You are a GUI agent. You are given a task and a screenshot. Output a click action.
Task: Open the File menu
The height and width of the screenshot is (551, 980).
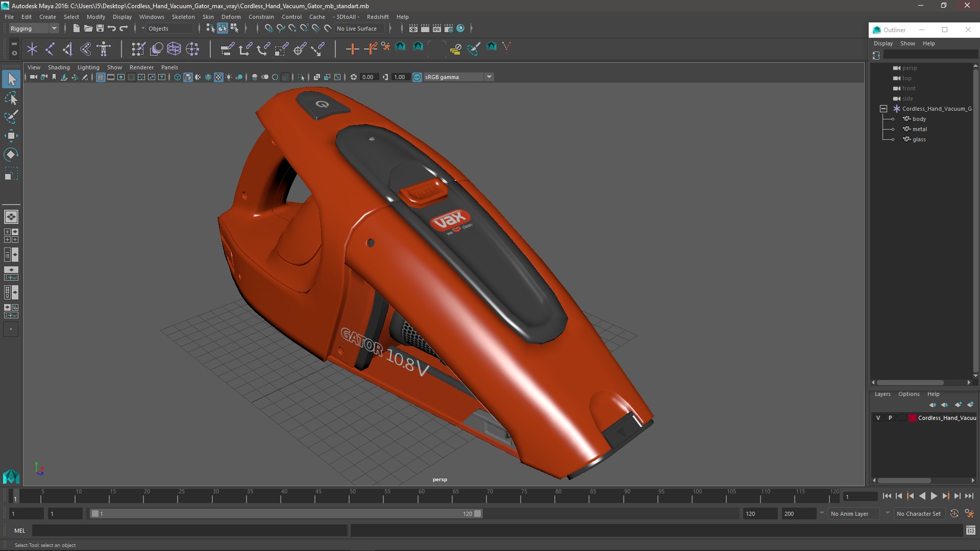coord(9,17)
